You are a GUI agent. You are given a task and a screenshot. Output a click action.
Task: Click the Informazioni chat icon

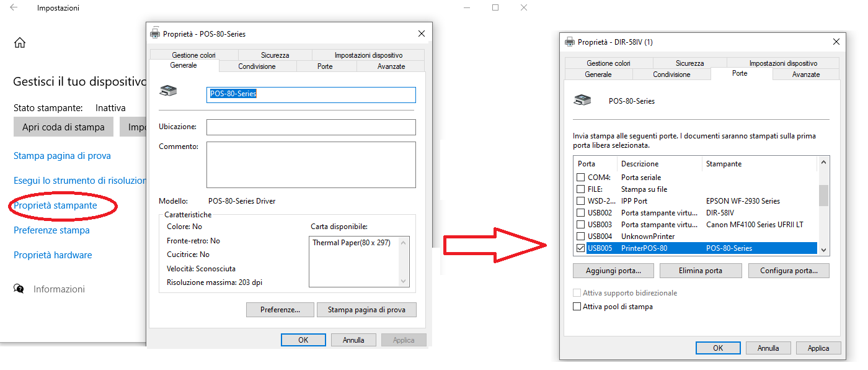[19, 289]
